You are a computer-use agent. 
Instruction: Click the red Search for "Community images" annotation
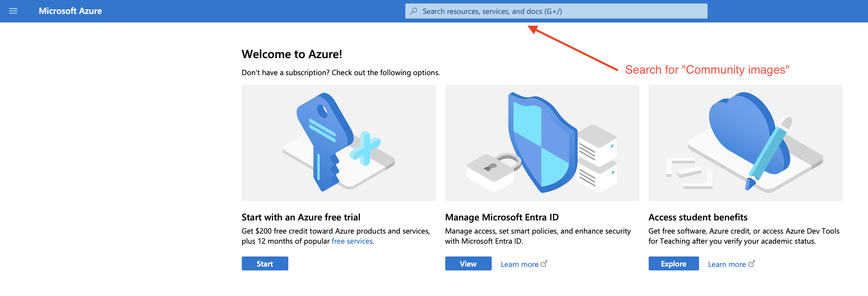[707, 70]
